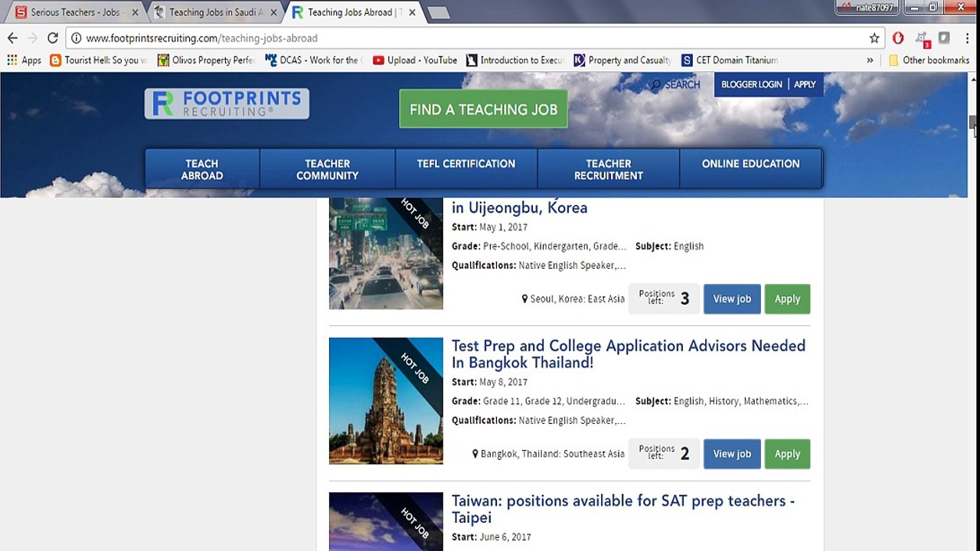980x551 pixels.
Task: Open Introduction to Execut bookmark
Action: pos(515,60)
